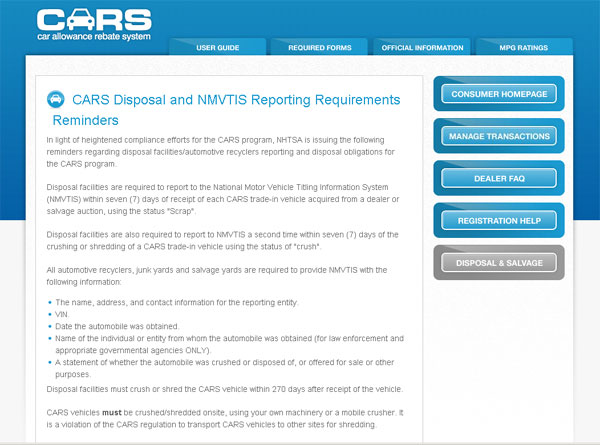The image size is (600, 445).
Task: Click the blue car icon beside the heading
Action: coord(56,99)
